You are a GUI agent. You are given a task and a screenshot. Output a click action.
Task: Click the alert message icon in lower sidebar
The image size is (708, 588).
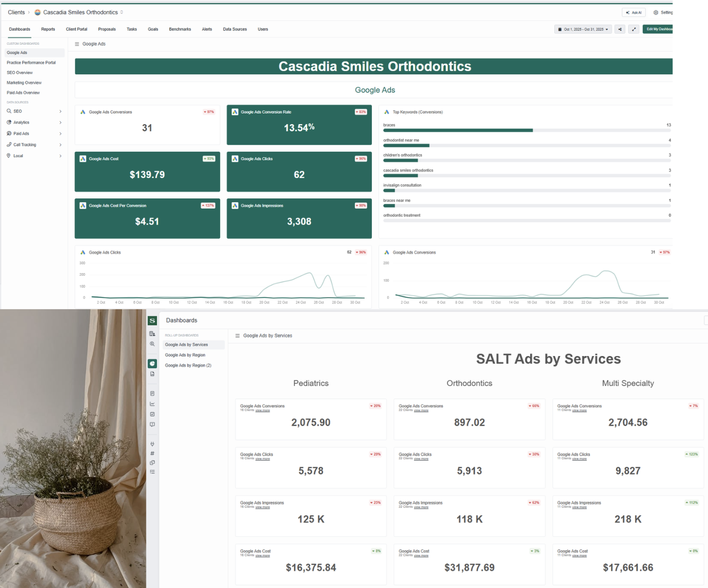(x=152, y=424)
